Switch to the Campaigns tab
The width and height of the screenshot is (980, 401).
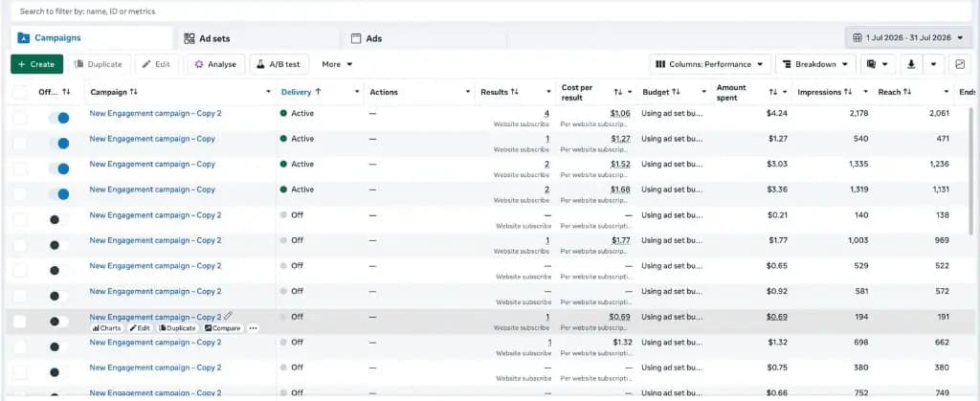click(91, 37)
